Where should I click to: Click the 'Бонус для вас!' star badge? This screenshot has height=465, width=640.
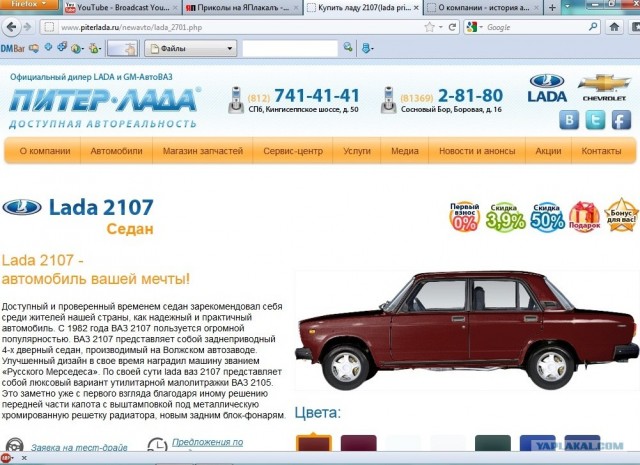(621, 215)
